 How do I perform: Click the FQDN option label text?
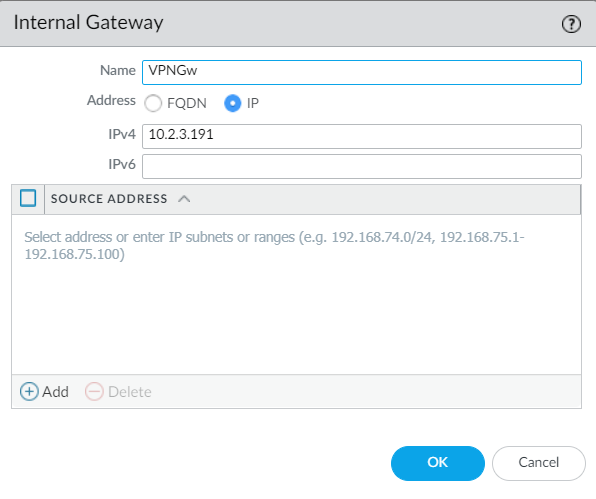[x=187, y=103]
